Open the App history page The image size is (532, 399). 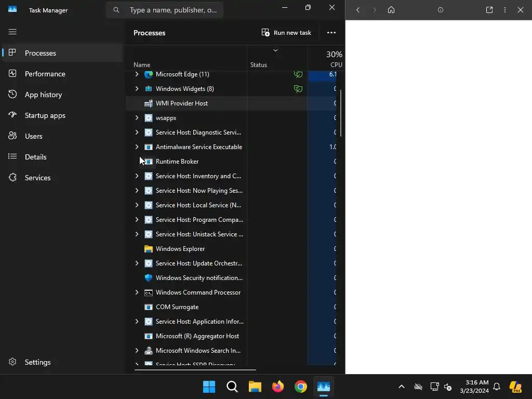tap(62, 95)
